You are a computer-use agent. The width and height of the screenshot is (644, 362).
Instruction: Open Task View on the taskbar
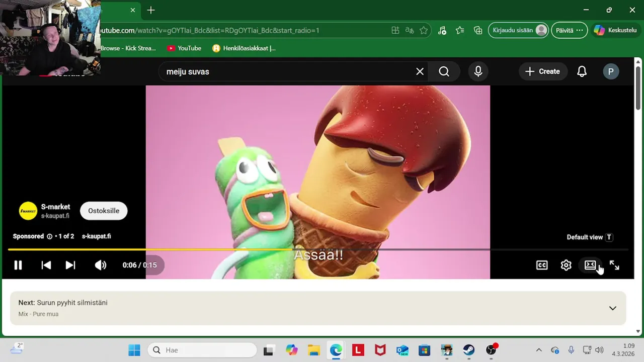point(268,350)
